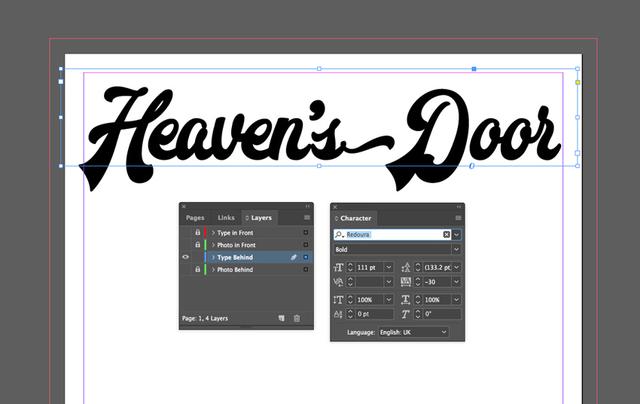Click the 'Page: 1, 4 Layers' status text
Screen dimensions: 640x404
pyautogui.click(x=205, y=318)
